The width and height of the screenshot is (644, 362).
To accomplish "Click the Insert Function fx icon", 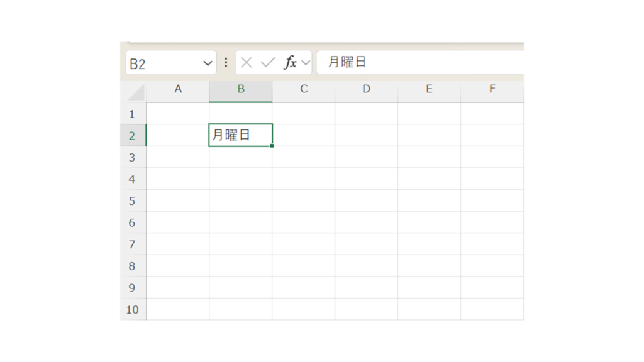I will tap(290, 63).
